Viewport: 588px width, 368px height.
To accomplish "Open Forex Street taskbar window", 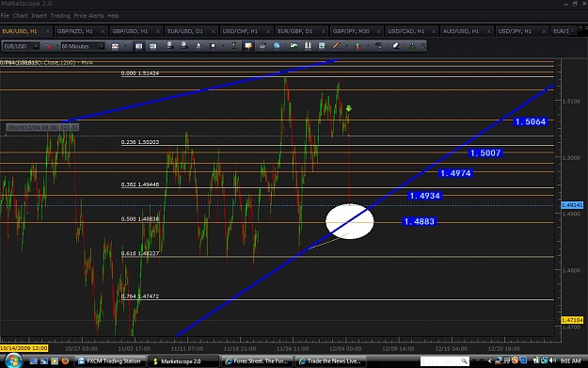I will point(257,361).
